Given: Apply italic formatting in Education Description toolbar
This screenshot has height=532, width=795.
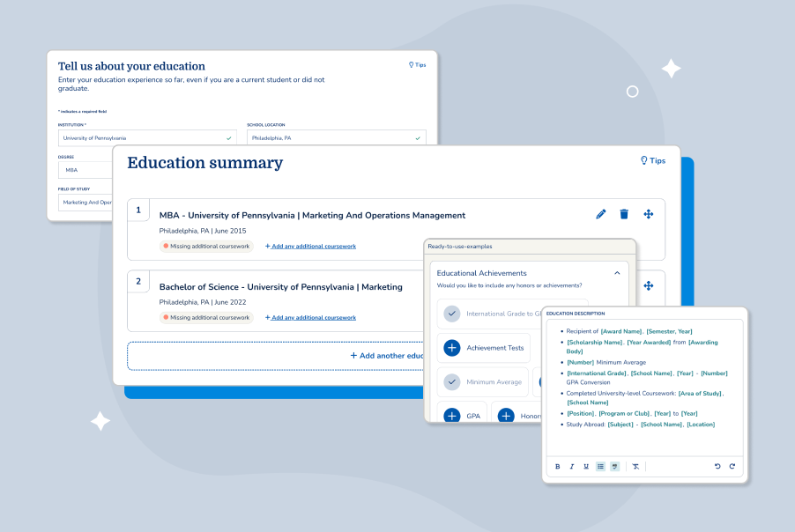Looking at the screenshot, I should click(572, 466).
